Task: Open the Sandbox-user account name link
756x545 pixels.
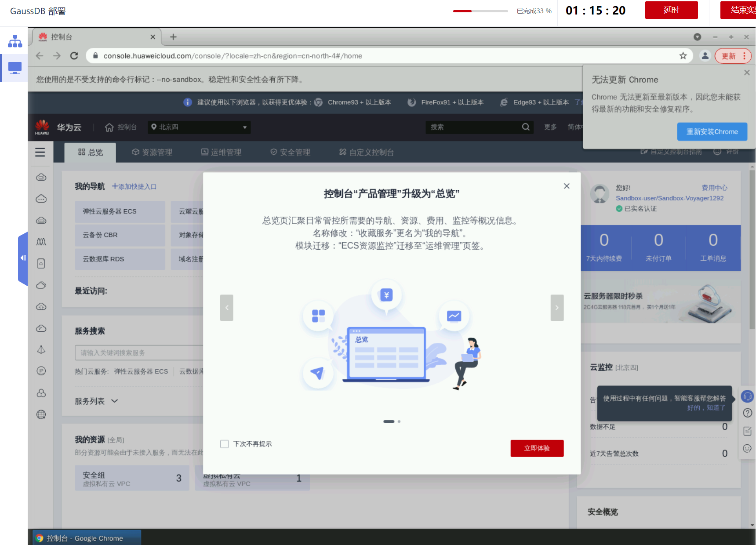Action: [670, 198]
